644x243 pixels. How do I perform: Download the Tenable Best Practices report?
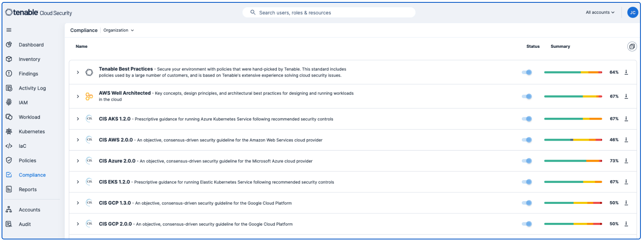coord(626,72)
